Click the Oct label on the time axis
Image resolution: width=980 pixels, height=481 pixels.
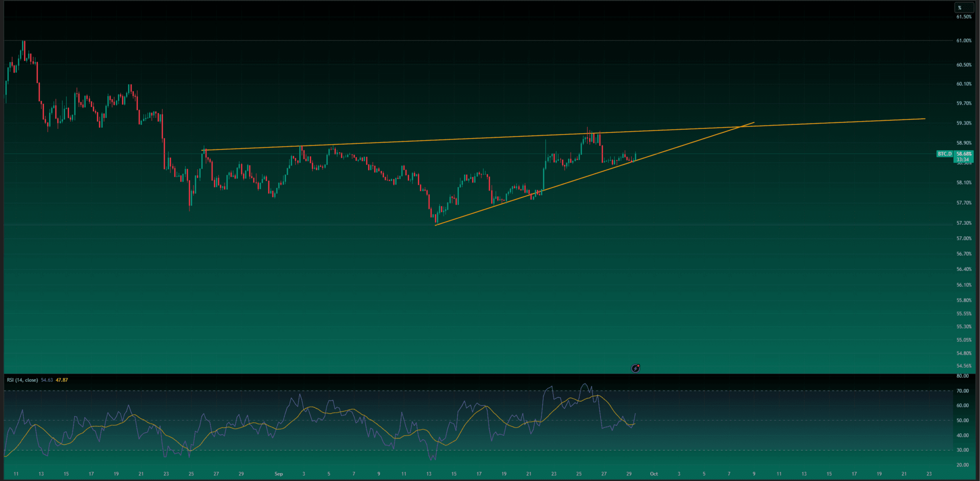(654, 474)
